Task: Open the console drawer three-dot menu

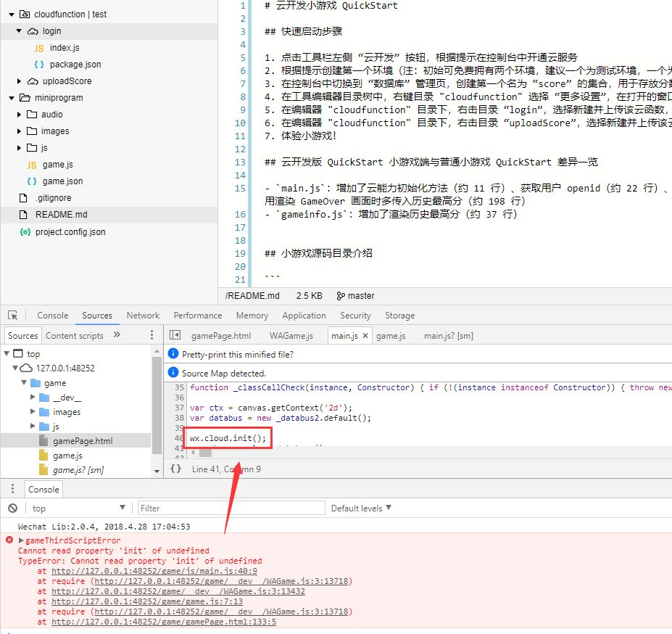Action: click(12, 489)
